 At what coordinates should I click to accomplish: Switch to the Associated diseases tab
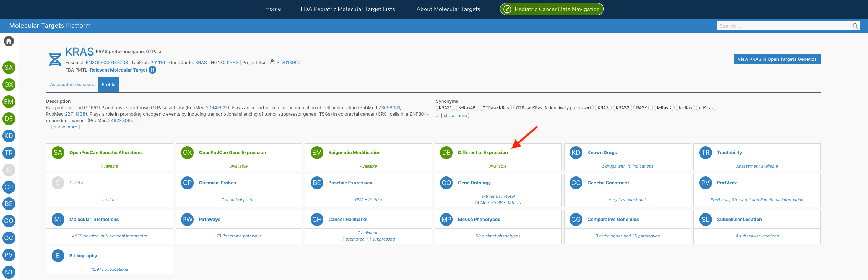pyautogui.click(x=72, y=85)
